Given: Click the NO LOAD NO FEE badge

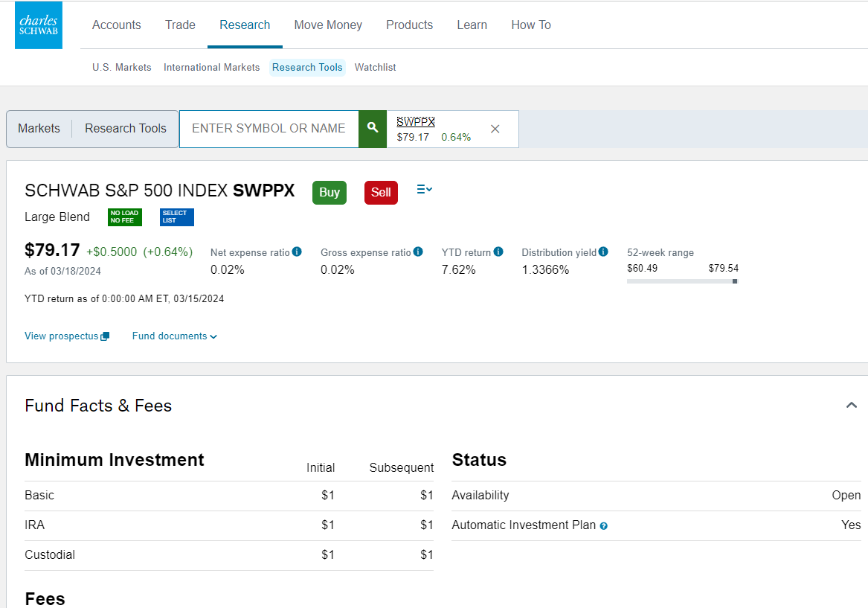Looking at the screenshot, I should click(x=124, y=217).
